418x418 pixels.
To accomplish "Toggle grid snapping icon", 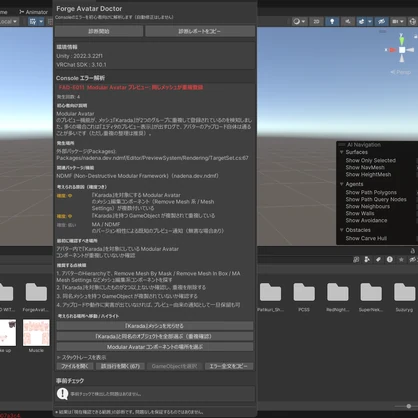I will click(x=33, y=22).
